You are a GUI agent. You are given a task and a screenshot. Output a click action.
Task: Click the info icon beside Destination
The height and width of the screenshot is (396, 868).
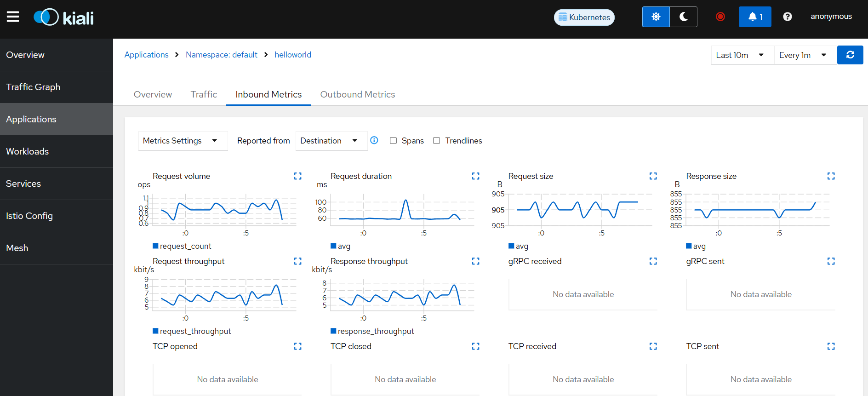(x=374, y=140)
